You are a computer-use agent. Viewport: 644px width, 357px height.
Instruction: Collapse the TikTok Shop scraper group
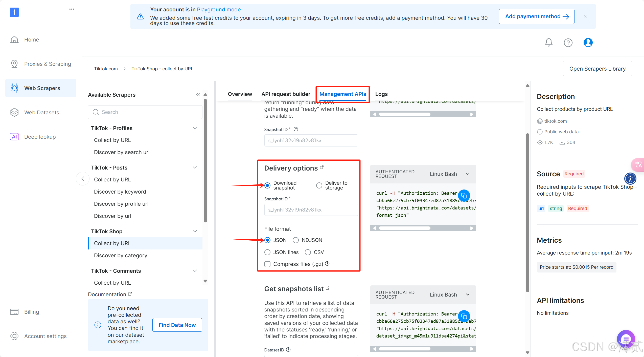[195, 231]
